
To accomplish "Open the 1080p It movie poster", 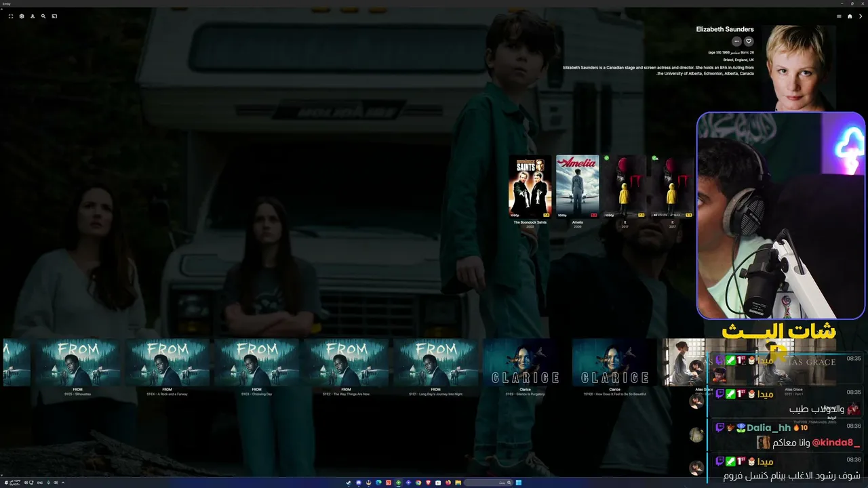I will point(625,186).
